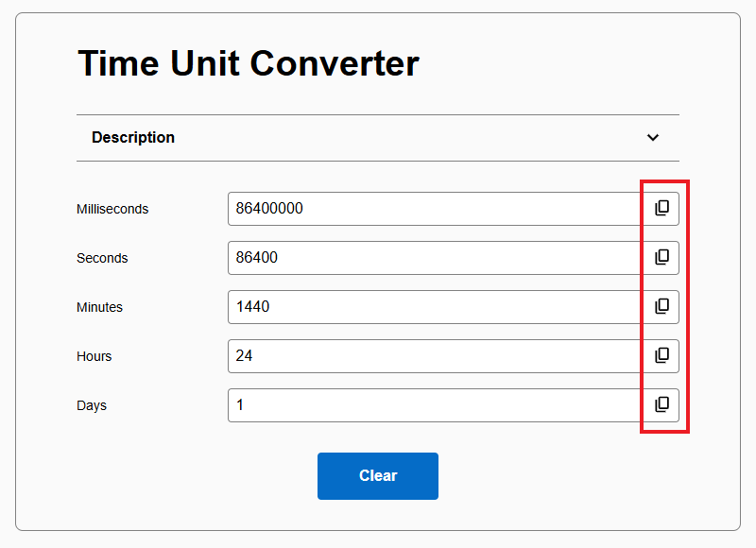Viewport: 756px width, 548px height.
Task: Click the Minutes label text
Action: coord(99,307)
